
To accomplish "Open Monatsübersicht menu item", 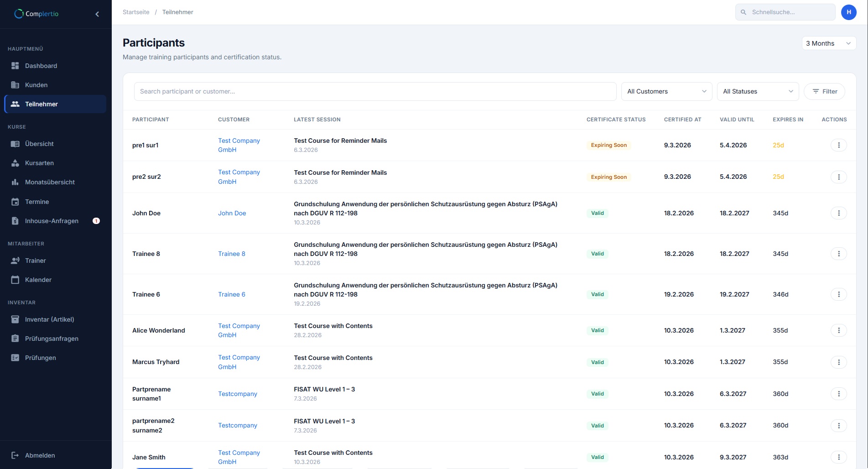I will (x=55, y=182).
